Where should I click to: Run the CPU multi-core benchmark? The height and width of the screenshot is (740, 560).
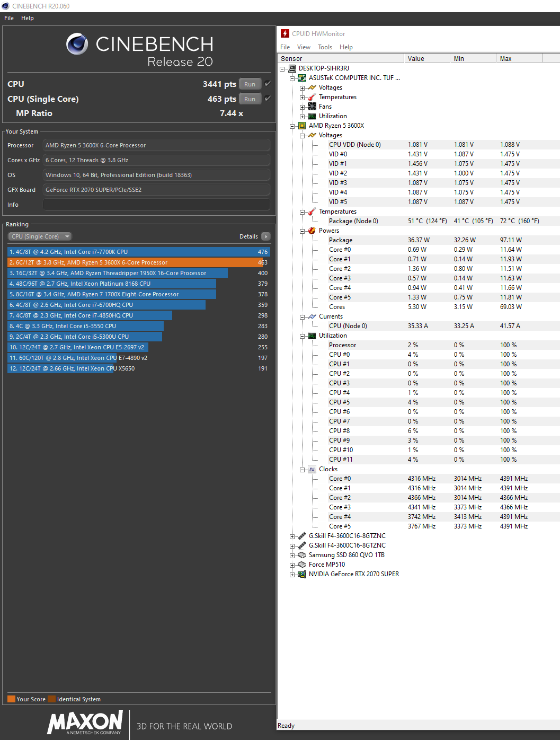pos(250,84)
